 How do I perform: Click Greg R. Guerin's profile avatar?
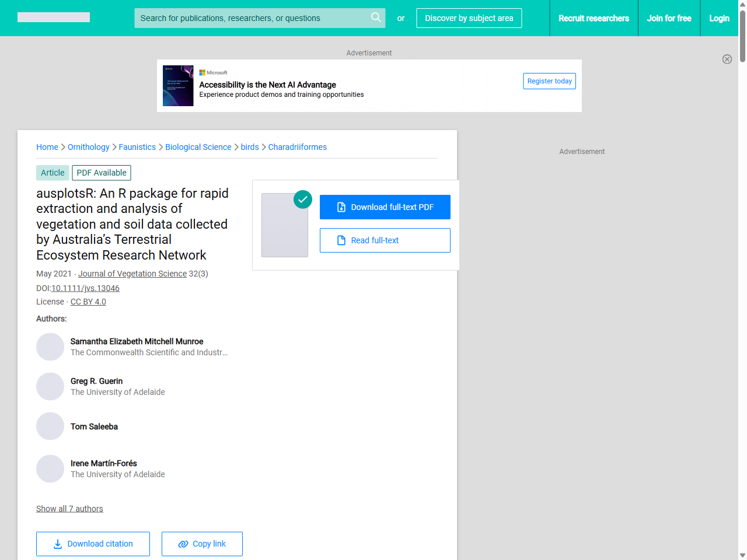[x=50, y=386]
